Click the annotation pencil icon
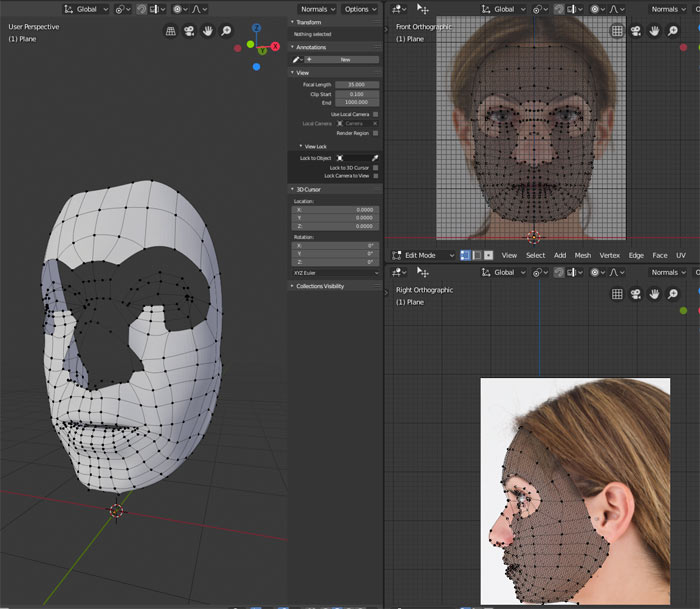This screenshot has height=609, width=700. [x=296, y=59]
